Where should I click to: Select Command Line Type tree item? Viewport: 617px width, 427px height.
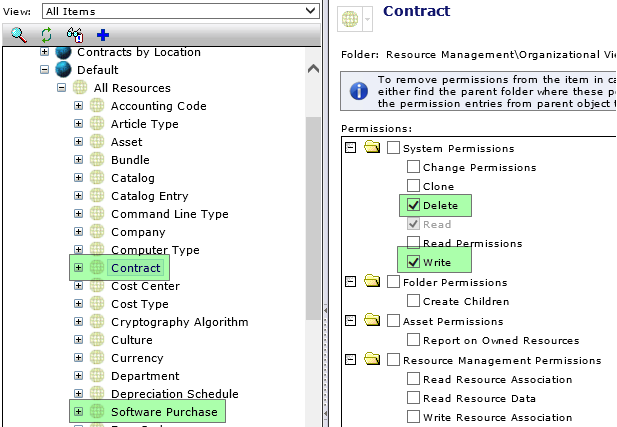point(170,214)
